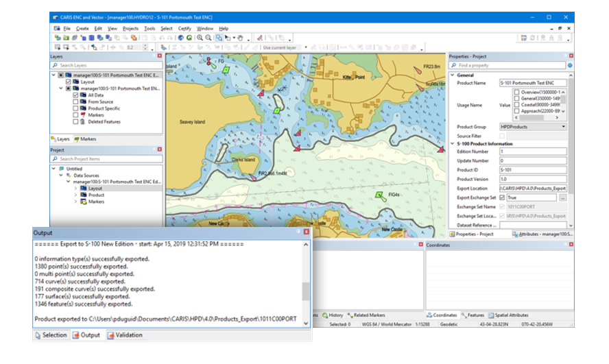Click the Output window vertical scrollbar thumb
The image size is (609, 364).
(306, 291)
